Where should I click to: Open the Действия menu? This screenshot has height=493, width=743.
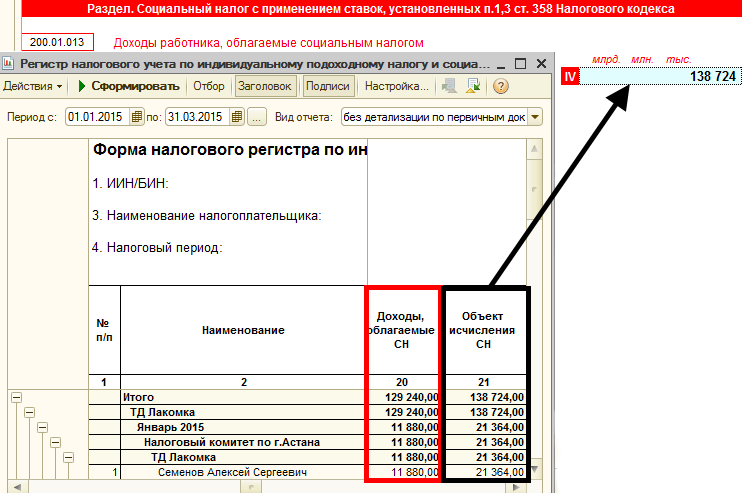tap(33, 86)
